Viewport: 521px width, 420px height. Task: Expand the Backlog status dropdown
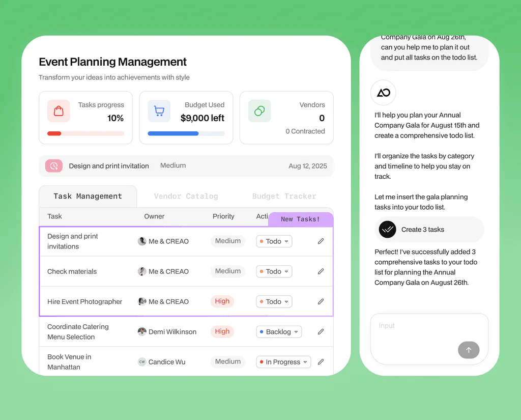(x=279, y=332)
